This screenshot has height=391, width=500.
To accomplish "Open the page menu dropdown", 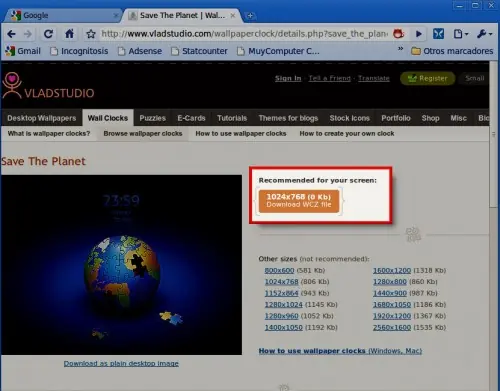I will 461,34.
